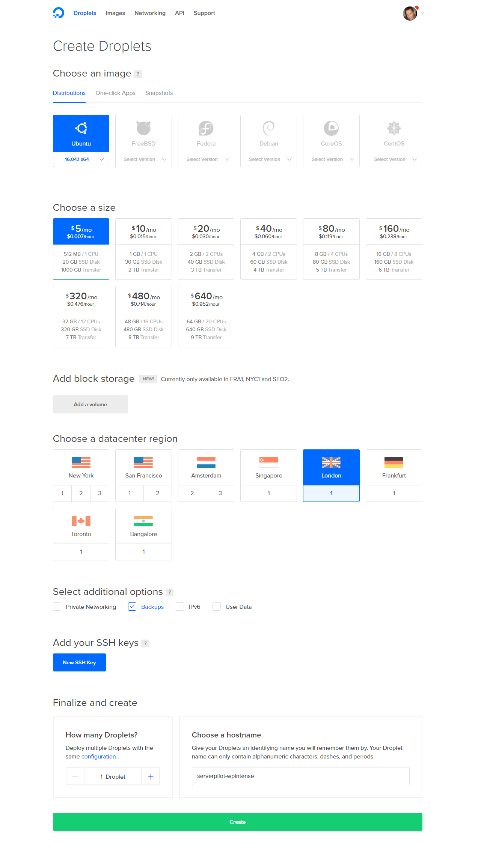Select the $160/mo droplet size
This screenshot has height=868, width=481.
point(394,249)
